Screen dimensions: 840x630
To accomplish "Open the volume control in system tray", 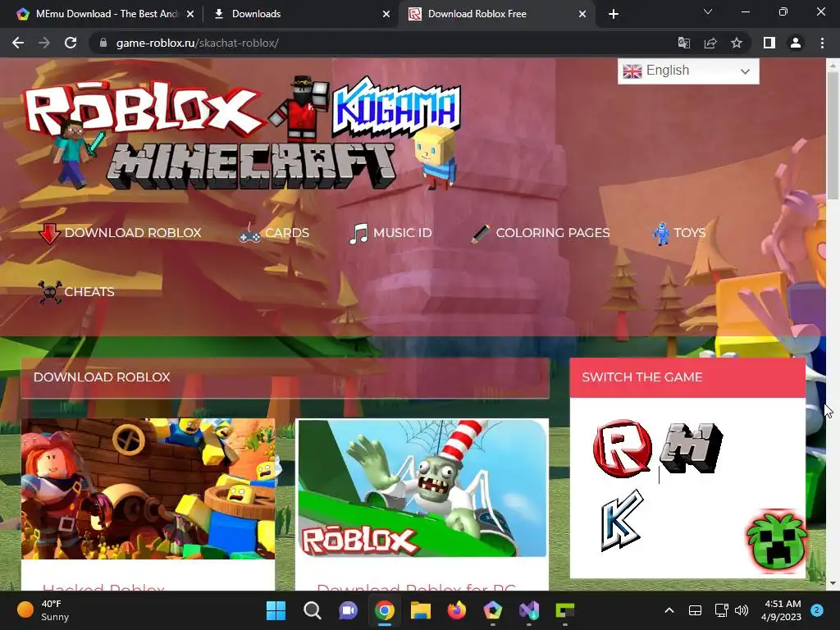I will pos(742,610).
